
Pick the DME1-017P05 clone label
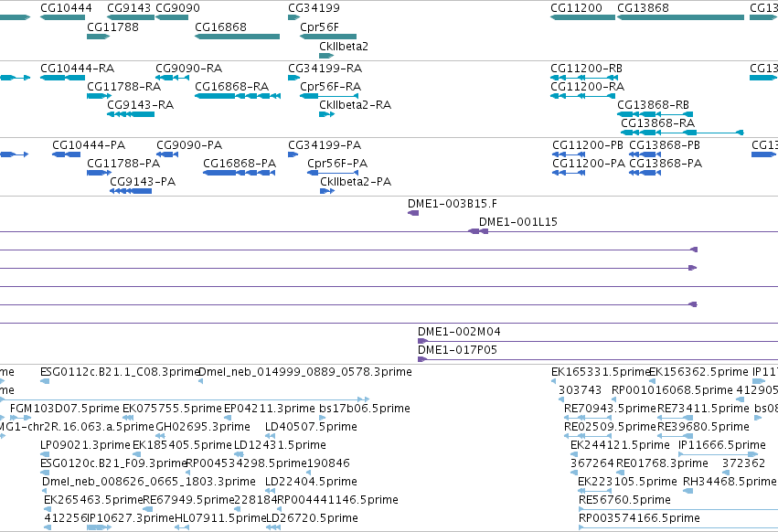click(x=457, y=350)
